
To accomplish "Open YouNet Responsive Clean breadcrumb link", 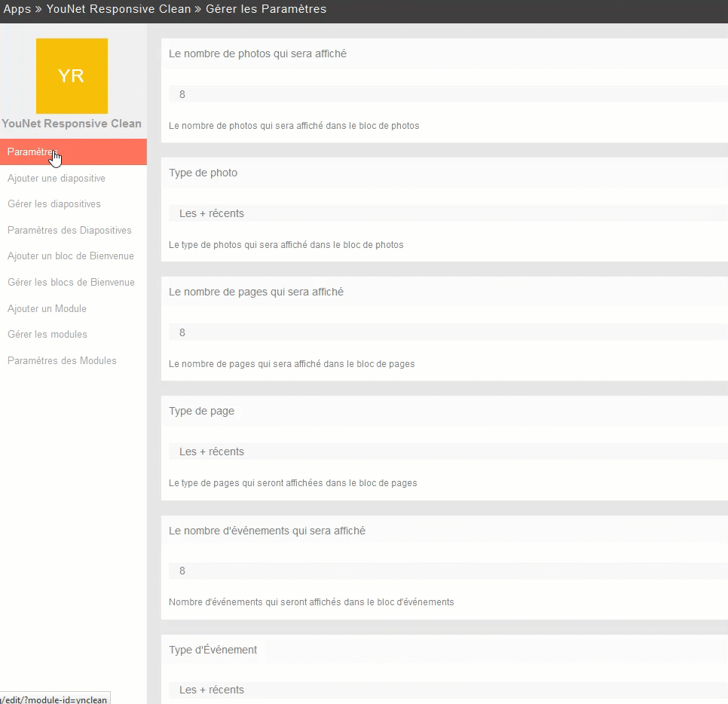I will 118,9.
